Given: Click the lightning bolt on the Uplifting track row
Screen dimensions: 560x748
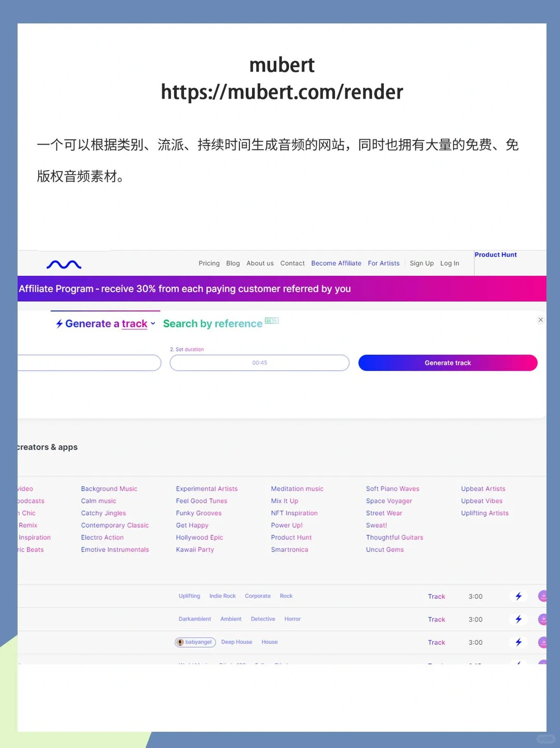Looking at the screenshot, I should [519, 596].
